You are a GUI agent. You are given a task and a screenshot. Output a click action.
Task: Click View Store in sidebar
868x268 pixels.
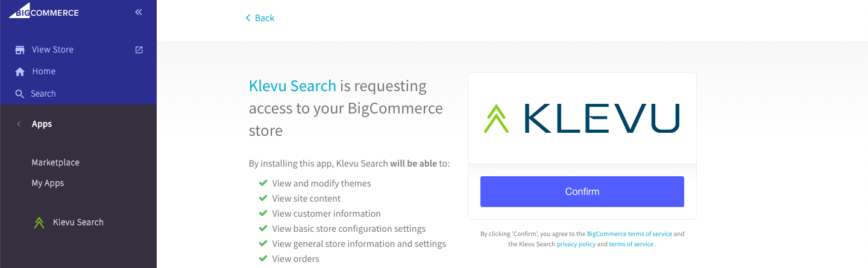[x=52, y=49]
